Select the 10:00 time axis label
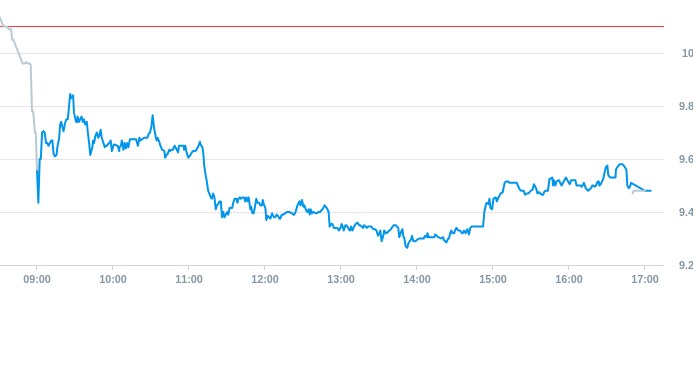 click(x=113, y=279)
